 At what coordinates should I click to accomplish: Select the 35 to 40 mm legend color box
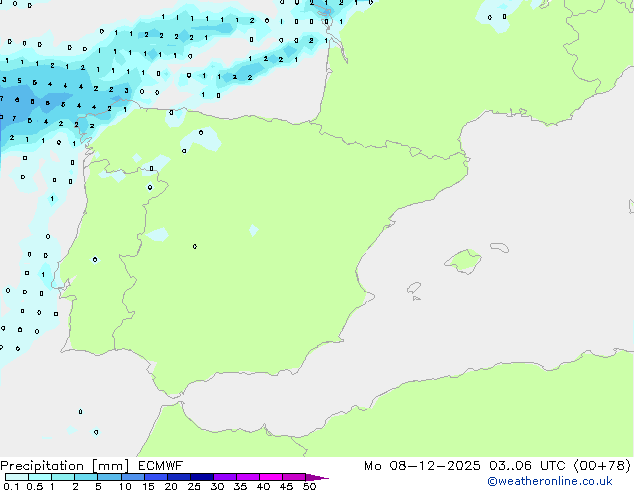click(247, 477)
